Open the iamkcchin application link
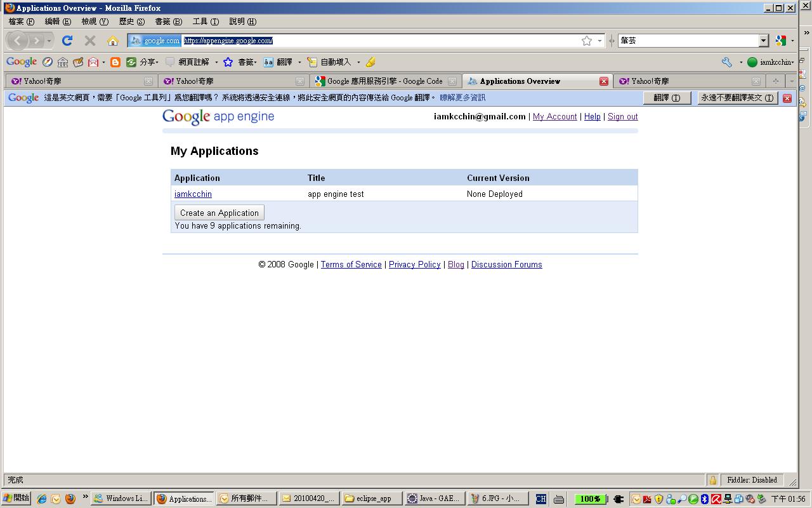This screenshot has width=812, height=508. pyautogui.click(x=193, y=194)
